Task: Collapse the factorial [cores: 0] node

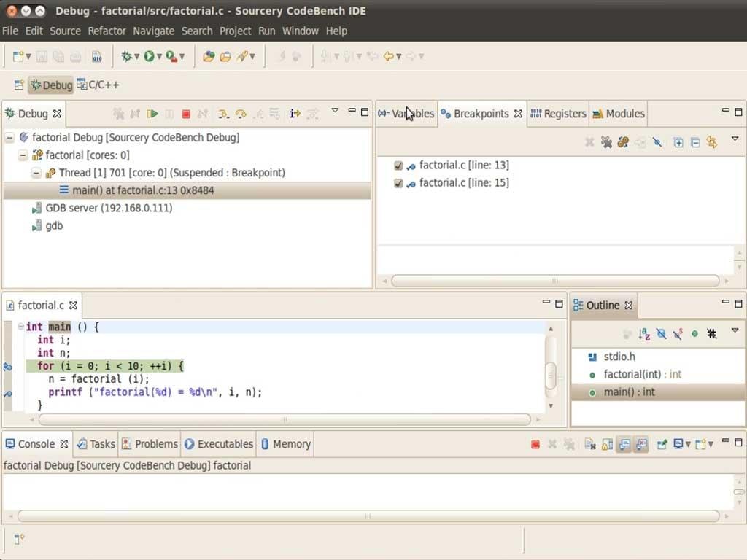Action: (23, 155)
